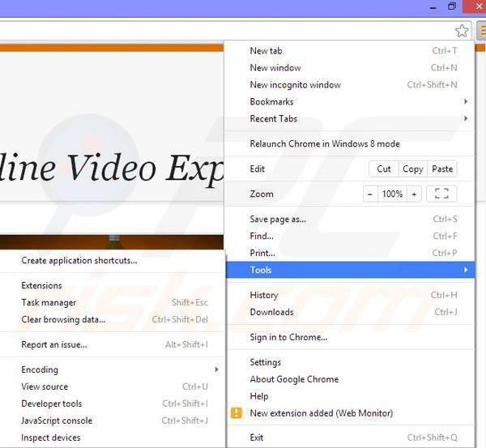Open the Chrome hamburger menu button
This screenshot has width=486, height=448.
click(481, 31)
